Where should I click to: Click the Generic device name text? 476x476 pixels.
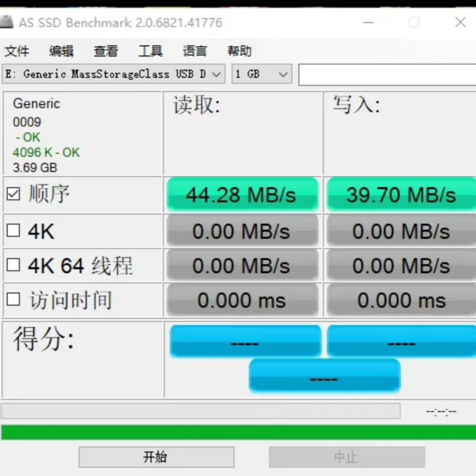(x=37, y=104)
